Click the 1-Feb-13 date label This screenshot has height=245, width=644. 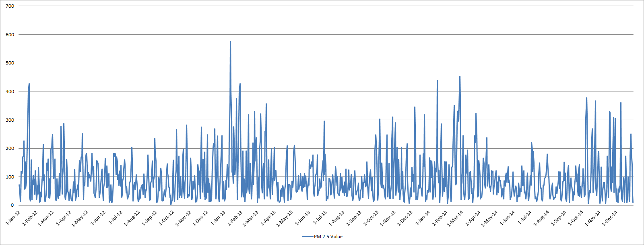[235, 218]
